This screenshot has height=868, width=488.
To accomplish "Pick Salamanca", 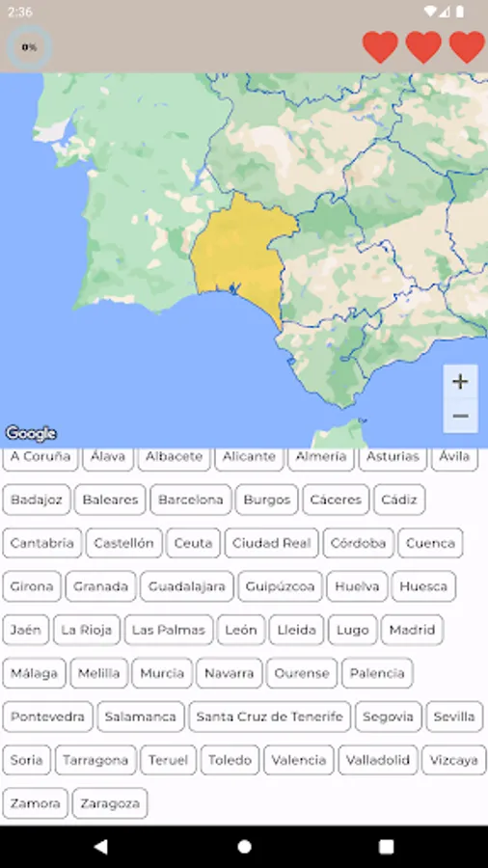I will (141, 717).
